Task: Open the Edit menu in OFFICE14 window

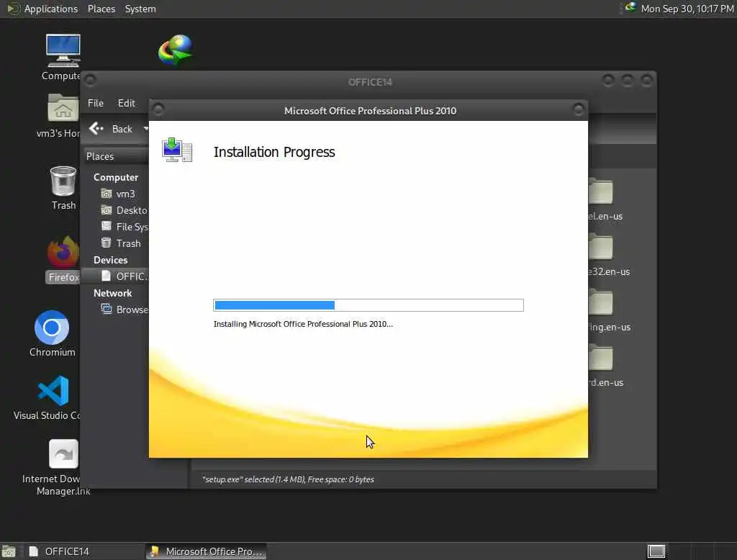Action: [x=126, y=103]
